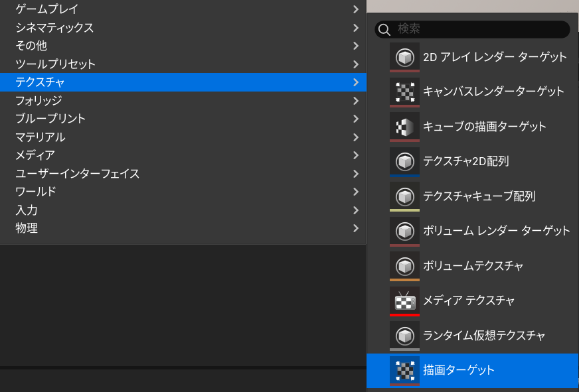This screenshot has width=579, height=392.
Task: Open the 入力 menu entry
Action: tap(183, 210)
